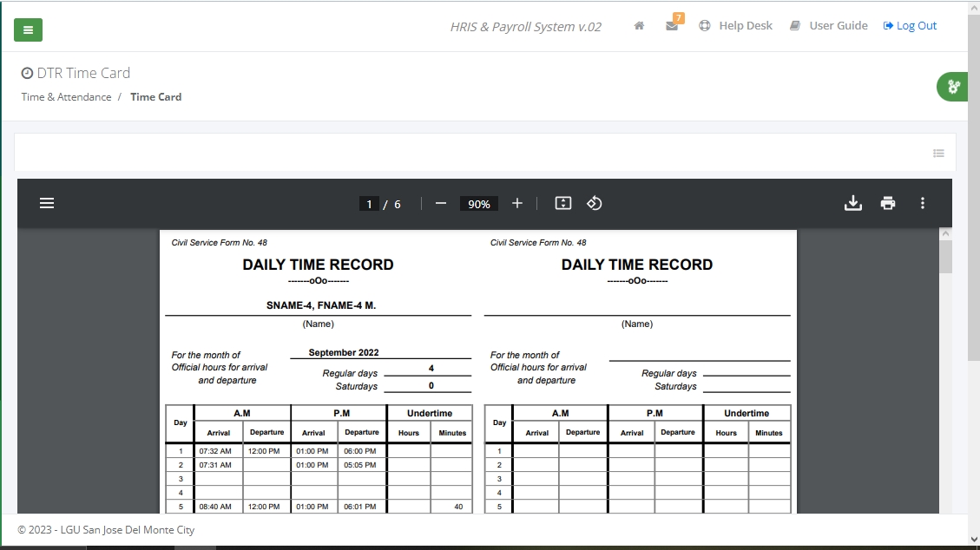Click the Log Out link
This screenshot has width=980, height=550.
pyautogui.click(x=910, y=26)
